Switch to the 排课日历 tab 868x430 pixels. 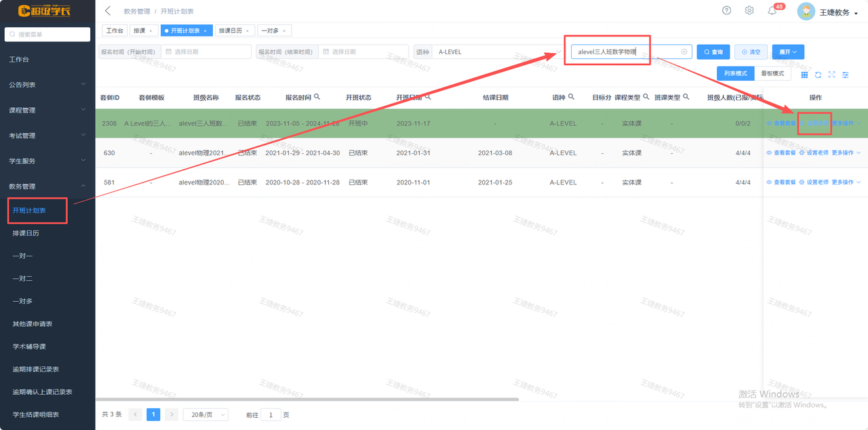pos(231,31)
